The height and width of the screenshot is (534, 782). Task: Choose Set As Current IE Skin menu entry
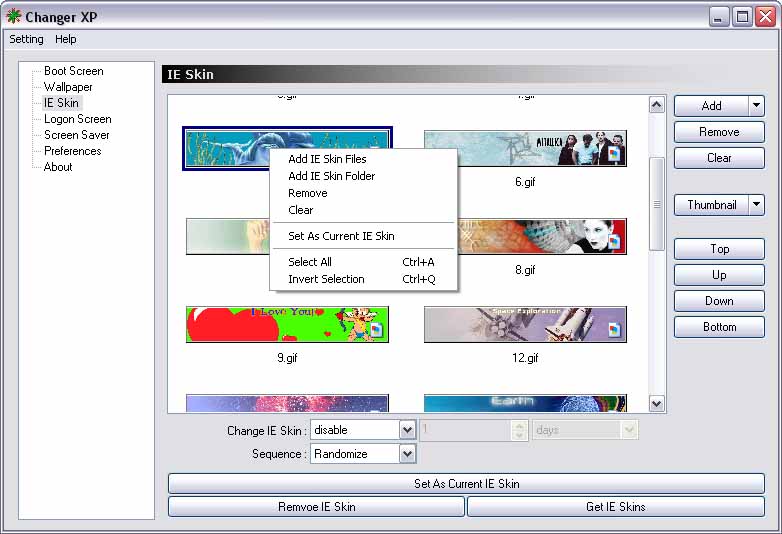point(341,236)
